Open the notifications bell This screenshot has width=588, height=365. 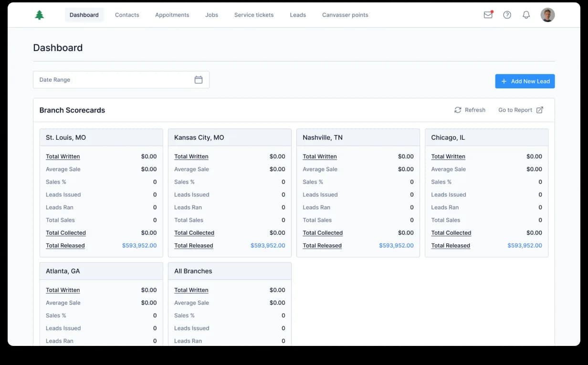pos(526,15)
